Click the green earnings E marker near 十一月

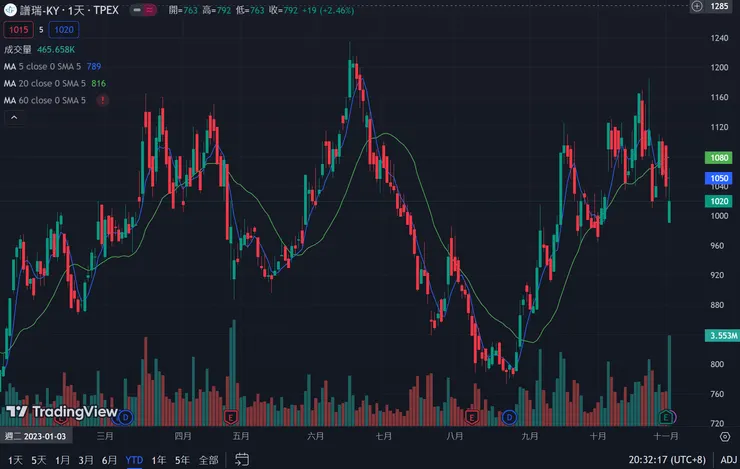[x=665, y=417]
